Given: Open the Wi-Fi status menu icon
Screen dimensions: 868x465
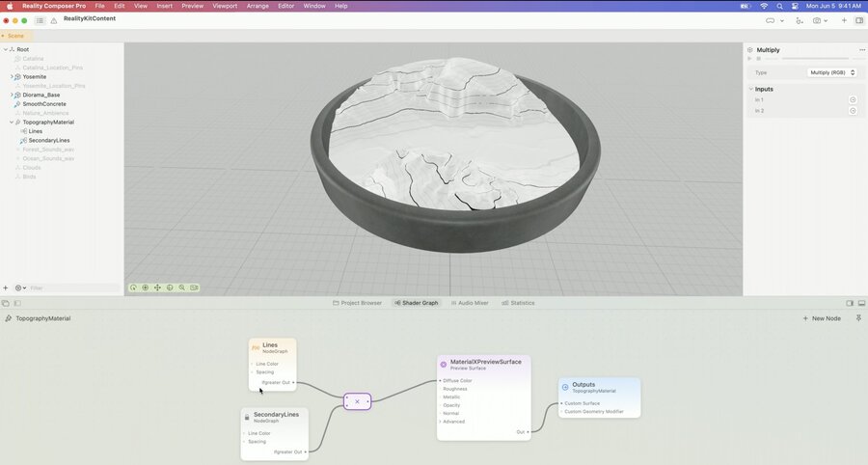Looking at the screenshot, I should click(x=764, y=6).
